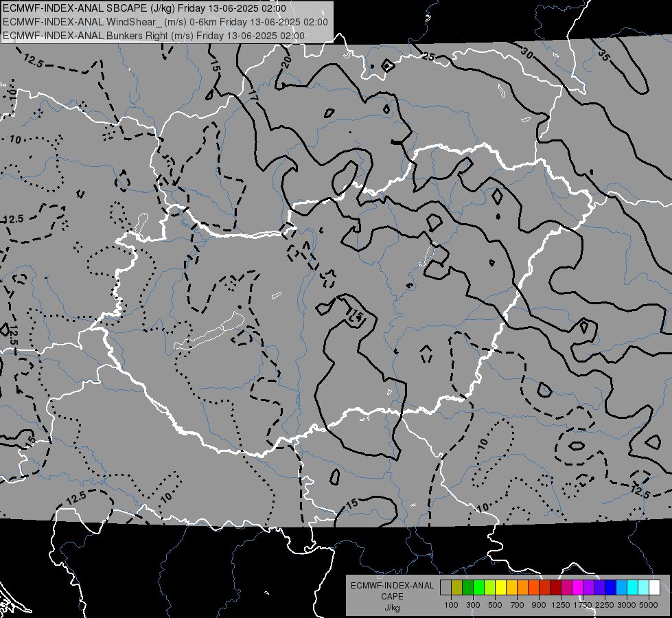Click the 25 contour label

tap(428, 56)
